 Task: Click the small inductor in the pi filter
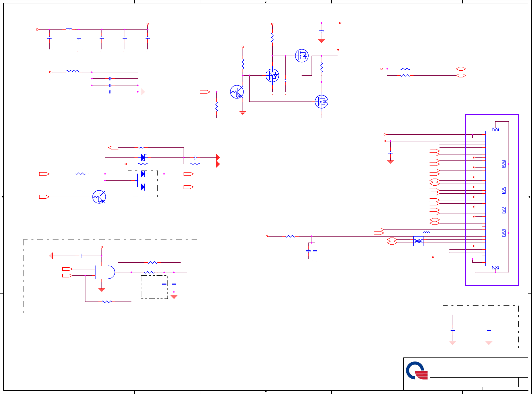(x=69, y=29)
